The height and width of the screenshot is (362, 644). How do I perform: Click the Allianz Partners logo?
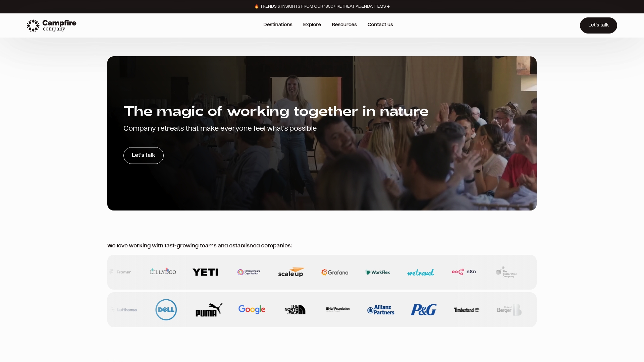[x=381, y=310]
